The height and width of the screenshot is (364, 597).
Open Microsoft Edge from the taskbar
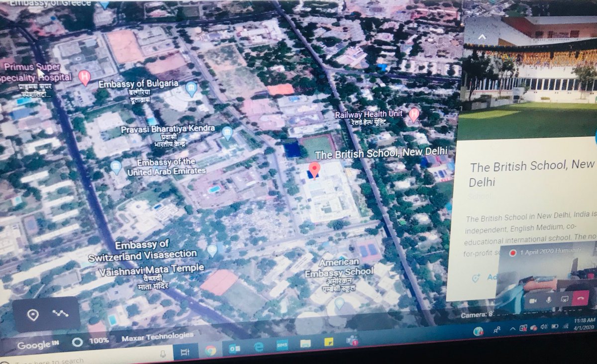(x=258, y=347)
